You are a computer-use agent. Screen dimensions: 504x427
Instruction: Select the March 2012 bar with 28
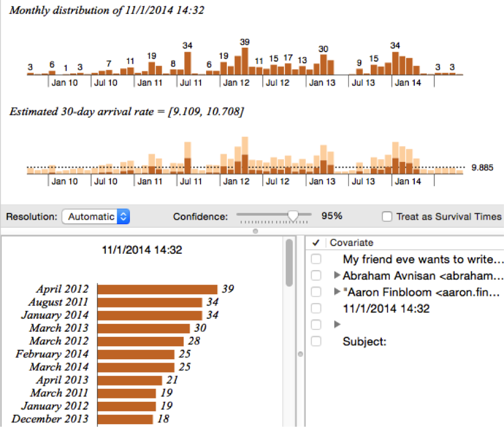click(x=141, y=341)
